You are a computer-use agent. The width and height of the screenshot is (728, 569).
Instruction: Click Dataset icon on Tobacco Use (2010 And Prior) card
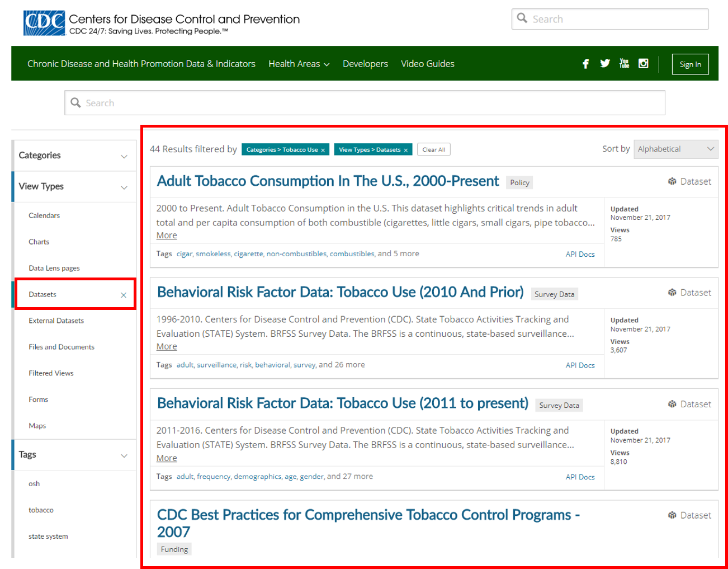coord(672,293)
